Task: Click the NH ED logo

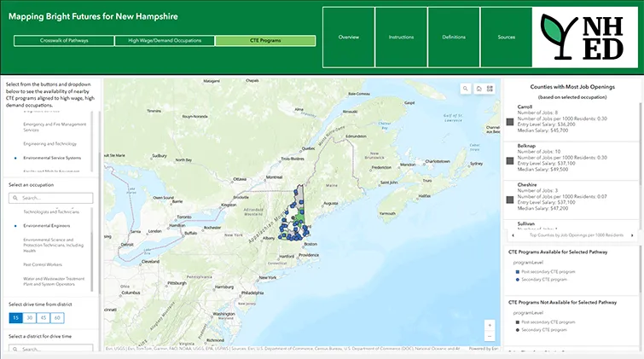Action: pos(584,37)
